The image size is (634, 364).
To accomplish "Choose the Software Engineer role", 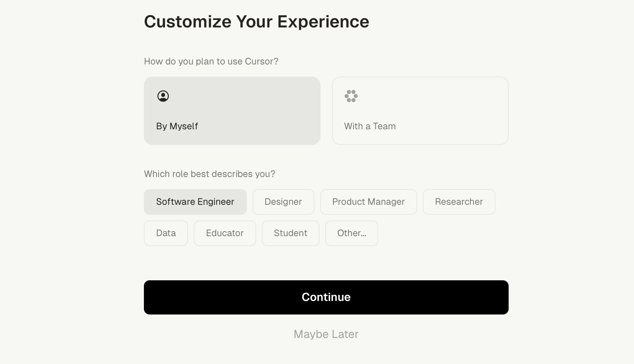I will pos(195,202).
